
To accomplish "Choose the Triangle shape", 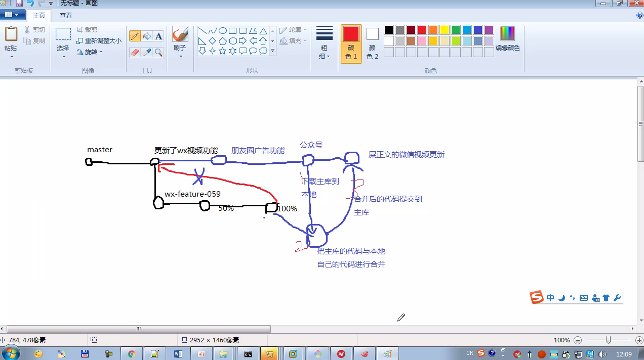I will pos(263,31).
